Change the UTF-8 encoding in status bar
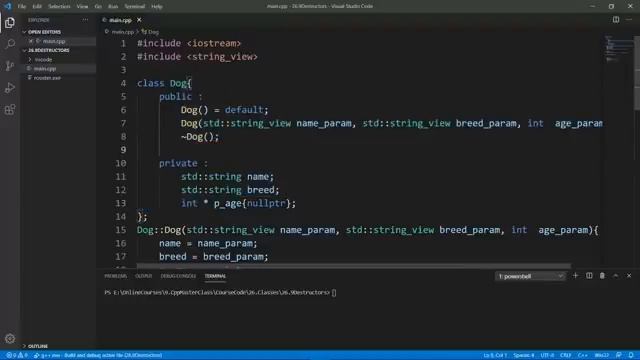 [547, 355]
